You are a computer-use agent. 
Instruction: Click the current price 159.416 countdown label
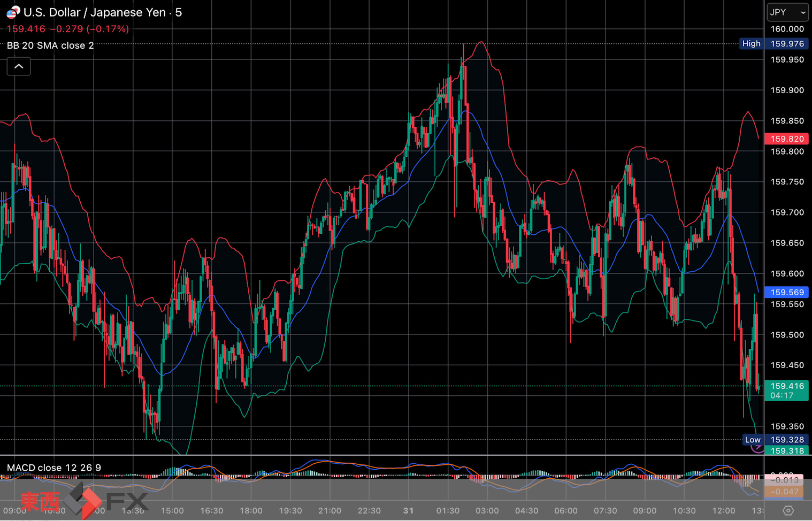[786, 390]
